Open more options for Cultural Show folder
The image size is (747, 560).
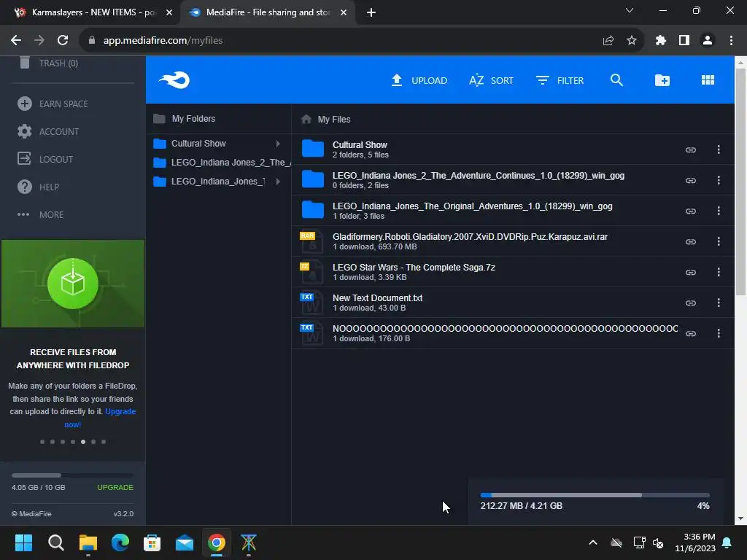(x=719, y=150)
